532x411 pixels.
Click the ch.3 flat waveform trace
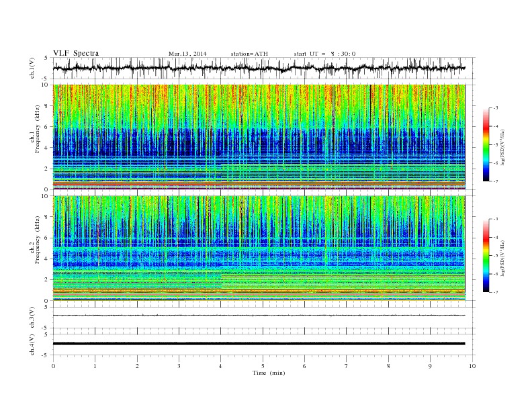click(x=259, y=316)
